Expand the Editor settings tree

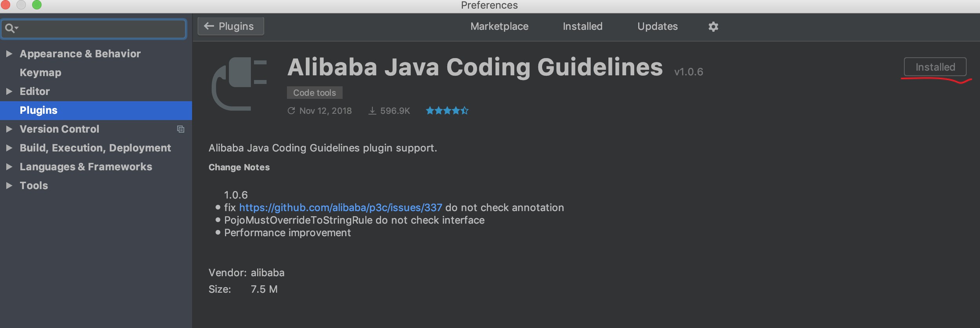click(x=9, y=91)
